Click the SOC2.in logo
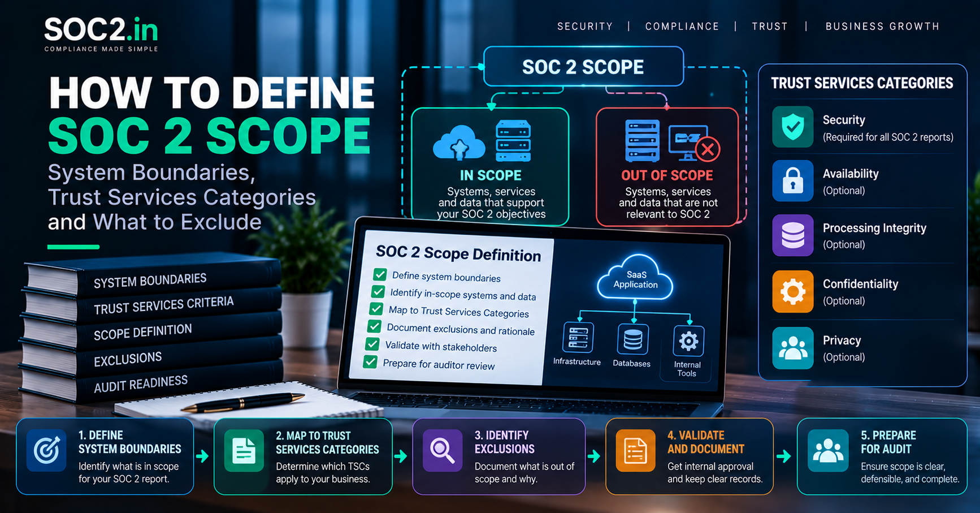 coord(101,34)
